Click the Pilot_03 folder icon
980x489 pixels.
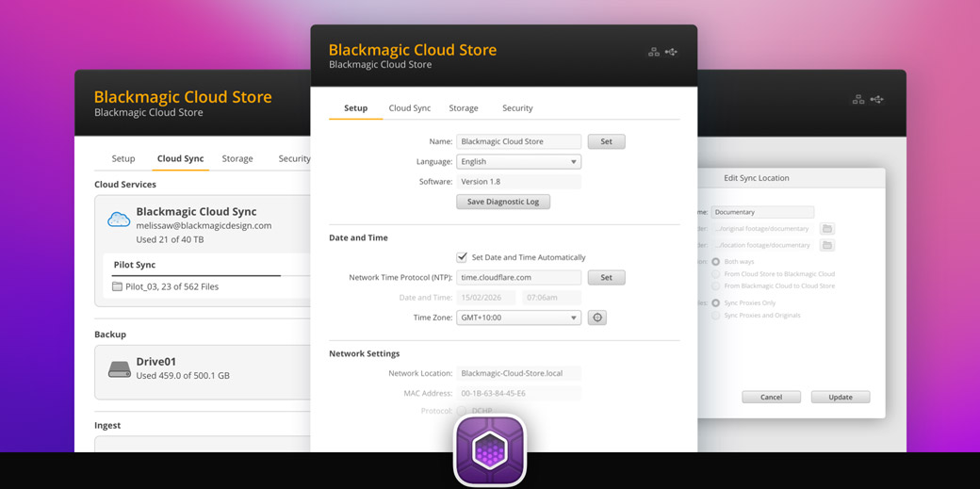point(118,287)
